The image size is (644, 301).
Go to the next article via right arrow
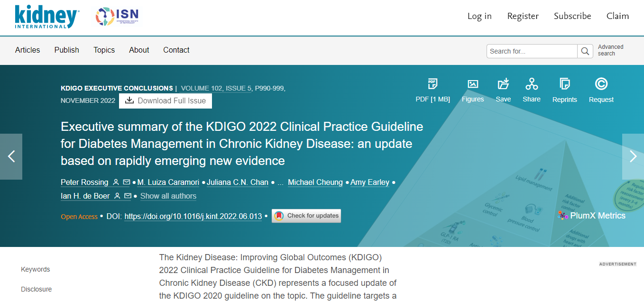633,156
